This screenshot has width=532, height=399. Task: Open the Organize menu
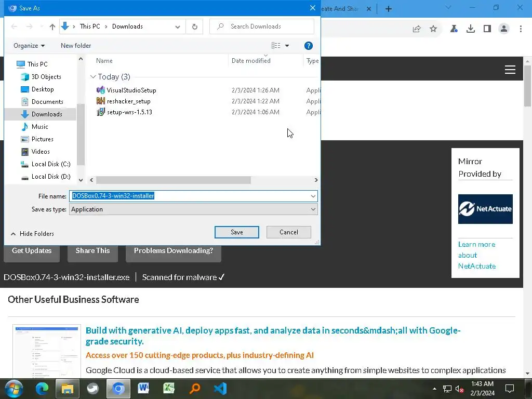point(29,46)
